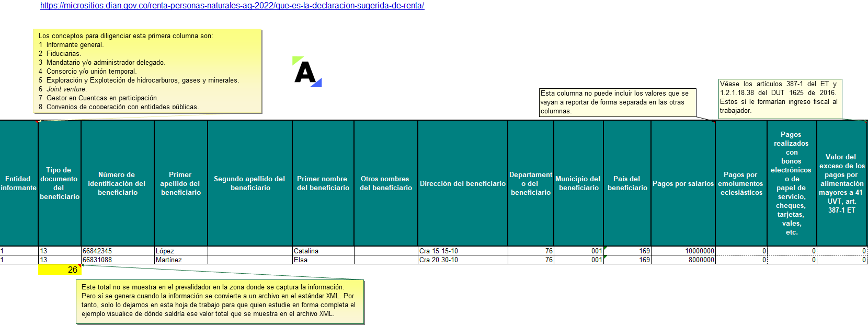Select 'Primer apellido del beneficiario' header
868x327 pixels.
click(181, 183)
